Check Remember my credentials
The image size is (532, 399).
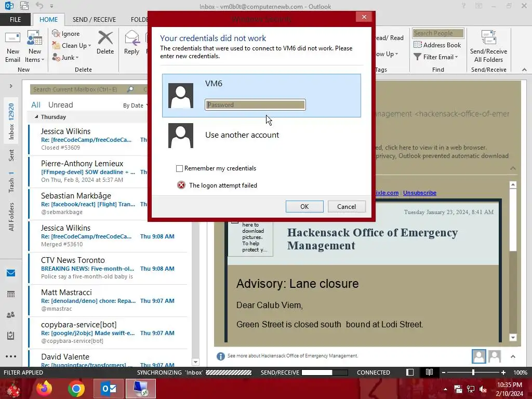click(179, 168)
